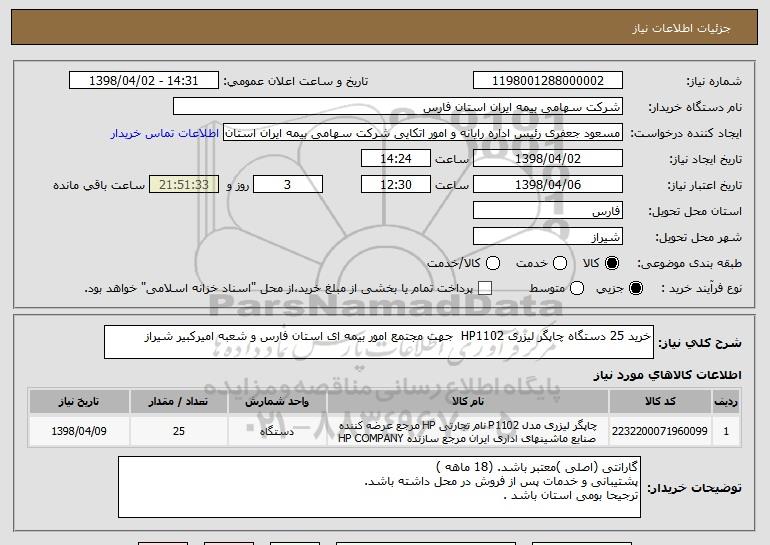Click the remaining time countdown 21:51:33
This screenshot has height=545, width=770.
184,185
